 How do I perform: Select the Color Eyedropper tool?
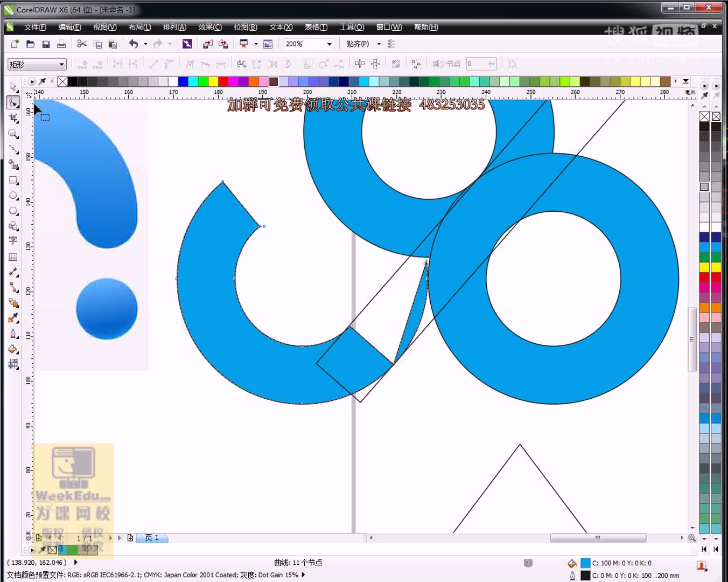click(13, 318)
